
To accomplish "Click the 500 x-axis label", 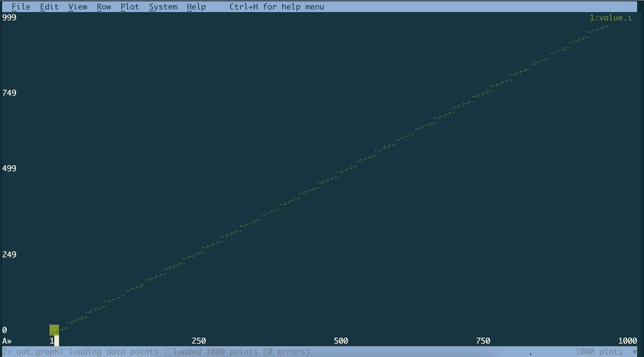I will (341, 341).
